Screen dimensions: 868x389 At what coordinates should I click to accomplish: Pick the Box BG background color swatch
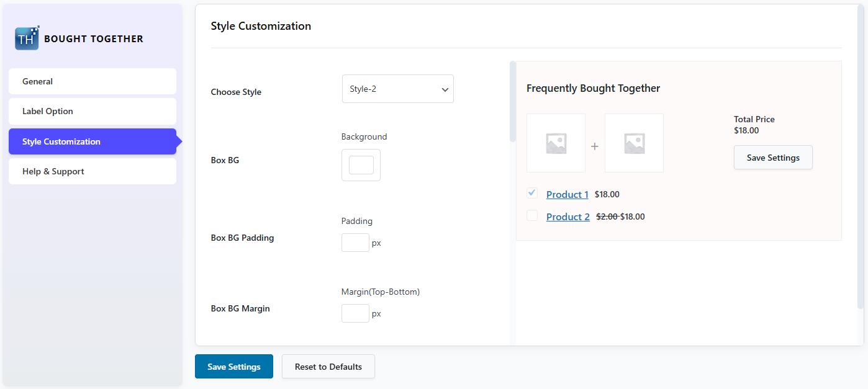coord(361,165)
